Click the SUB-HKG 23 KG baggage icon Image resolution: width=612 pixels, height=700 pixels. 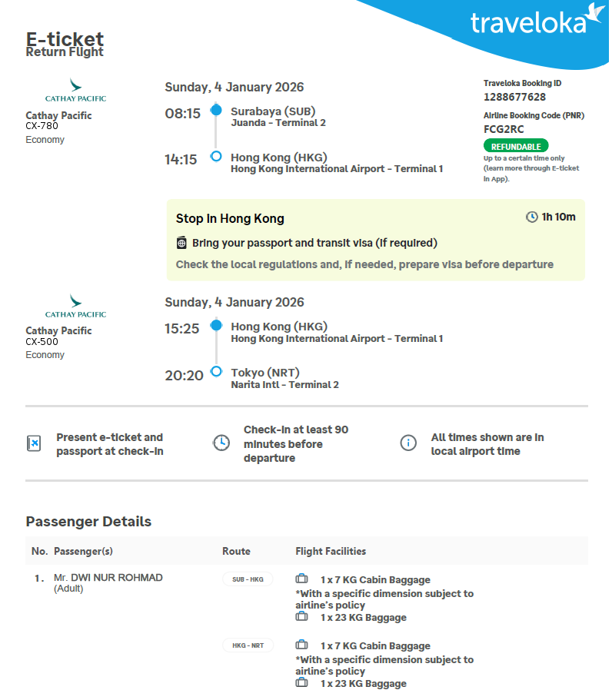click(302, 617)
